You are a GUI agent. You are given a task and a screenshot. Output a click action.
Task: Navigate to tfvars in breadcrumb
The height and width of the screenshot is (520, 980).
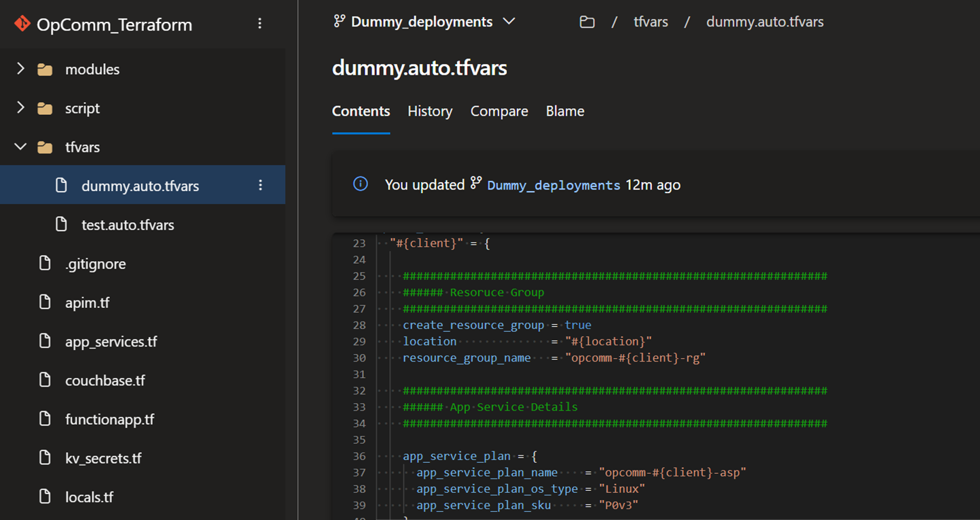(x=650, y=22)
